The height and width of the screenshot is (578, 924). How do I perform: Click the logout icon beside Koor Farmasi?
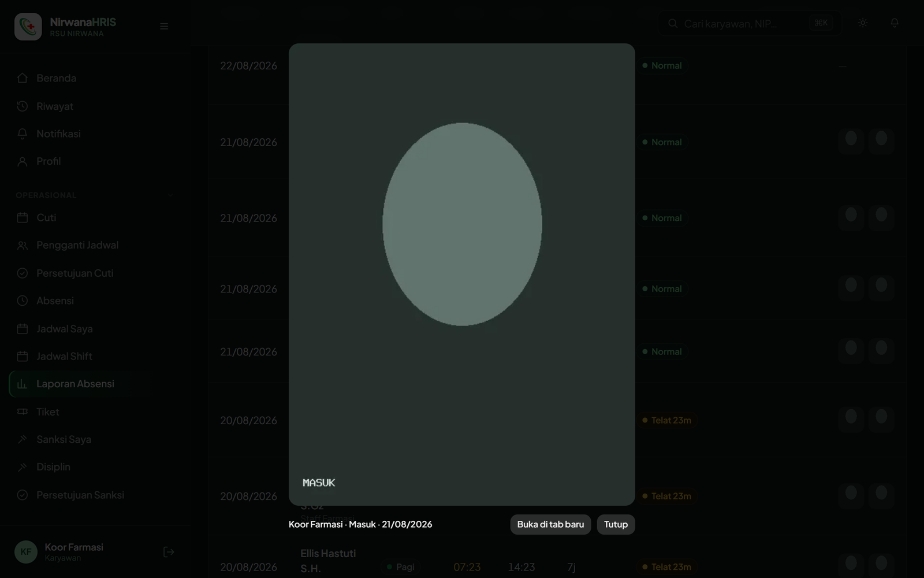tap(169, 552)
